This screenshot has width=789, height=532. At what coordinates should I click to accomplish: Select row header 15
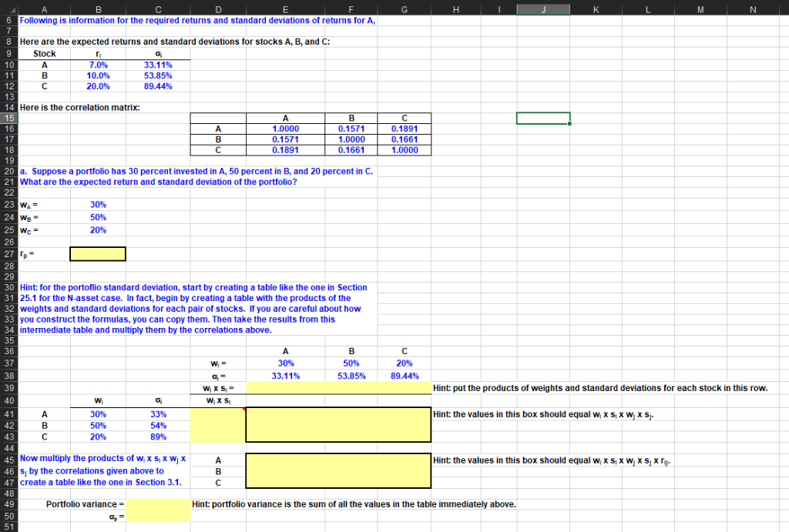click(8, 118)
